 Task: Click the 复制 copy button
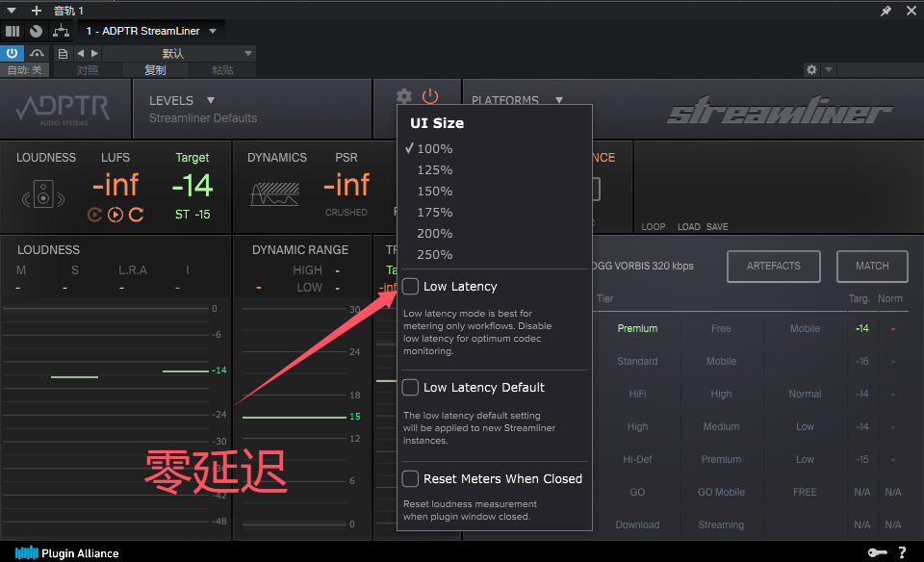[x=155, y=70]
